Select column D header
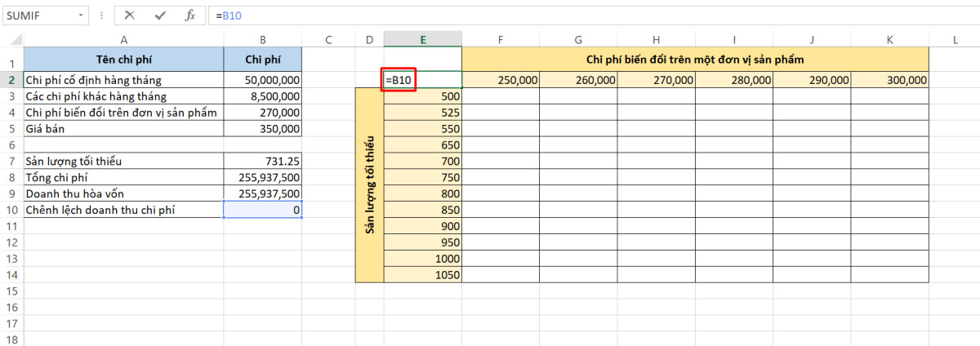This screenshot has width=980, height=346. [369, 39]
